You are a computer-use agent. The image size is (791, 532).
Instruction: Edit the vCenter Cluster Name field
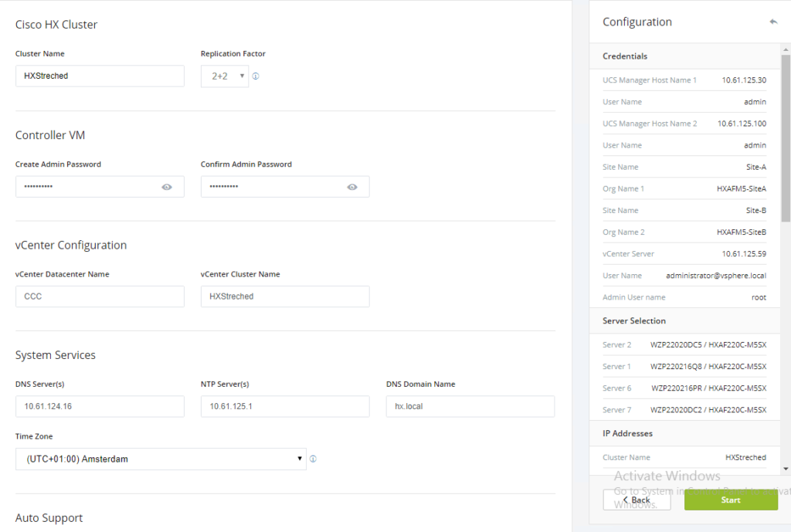[285, 296]
